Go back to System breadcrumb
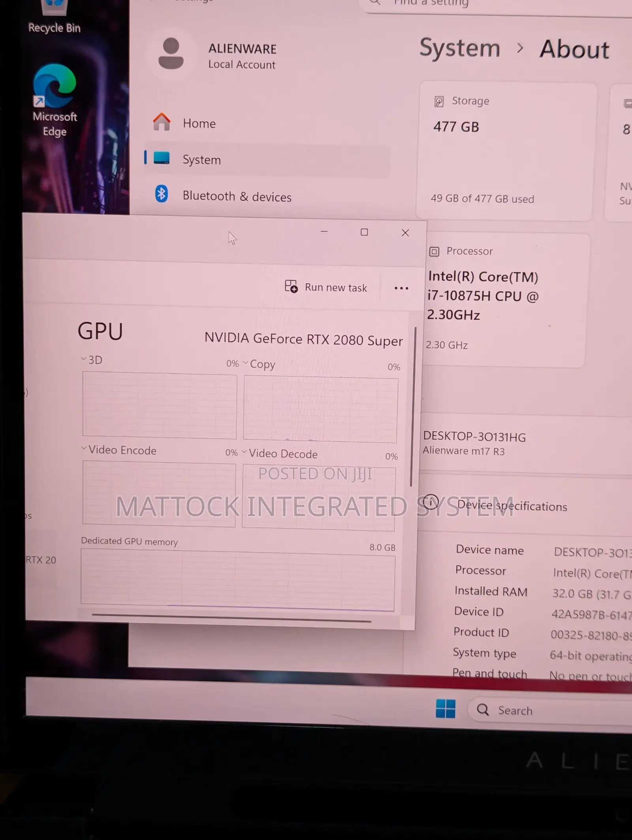 [x=460, y=48]
